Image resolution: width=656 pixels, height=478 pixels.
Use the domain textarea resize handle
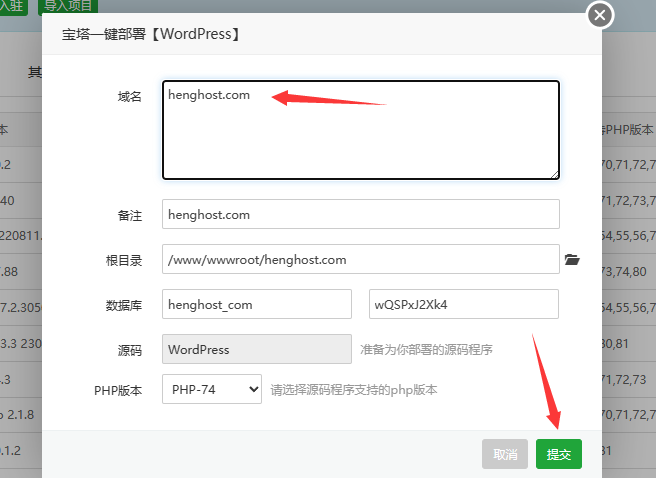coord(554,175)
